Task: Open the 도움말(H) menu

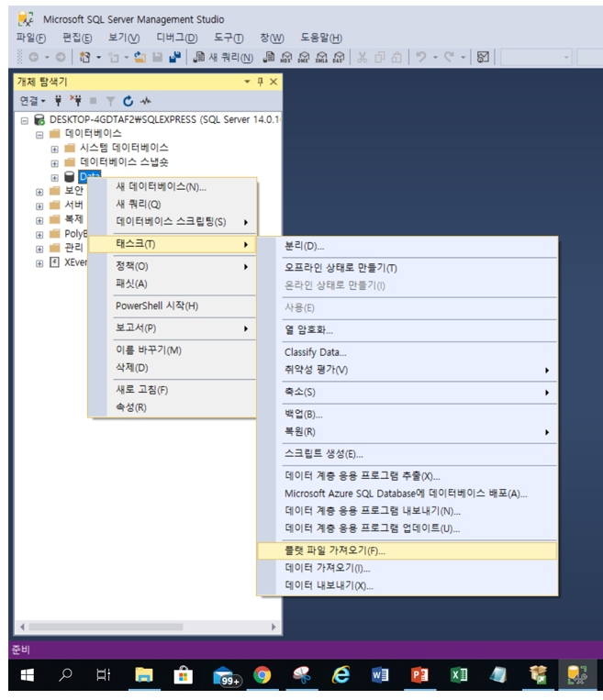Action: [321, 38]
